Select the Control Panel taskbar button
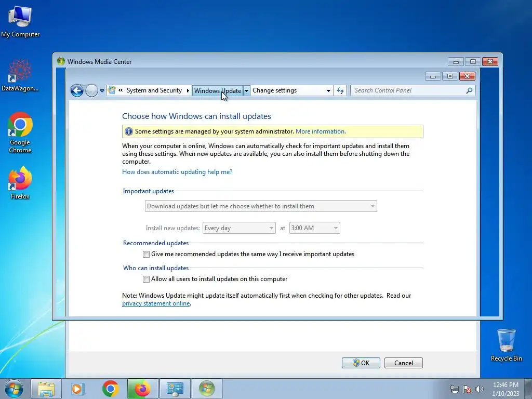Image resolution: width=532 pixels, height=399 pixels. pyautogui.click(x=175, y=389)
